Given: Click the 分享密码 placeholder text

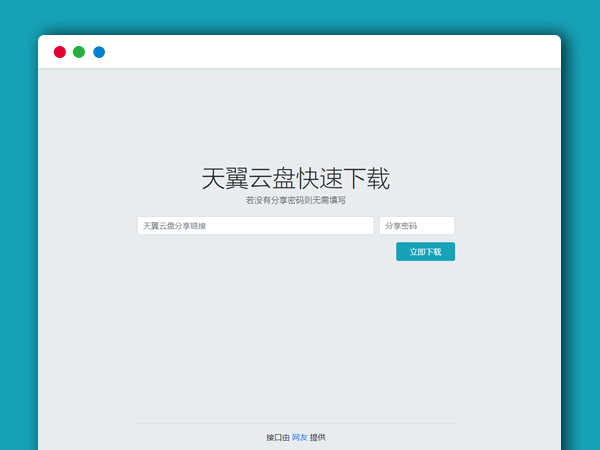Looking at the screenshot, I should tap(401, 226).
